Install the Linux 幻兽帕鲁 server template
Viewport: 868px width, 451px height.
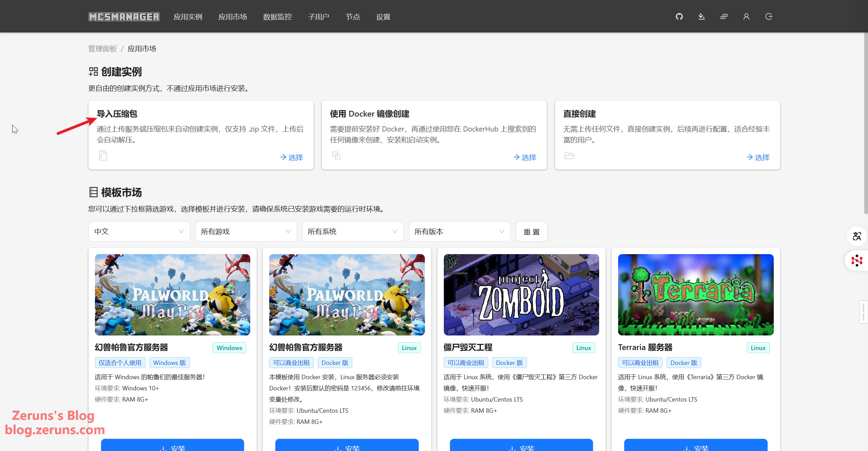pos(347,446)
